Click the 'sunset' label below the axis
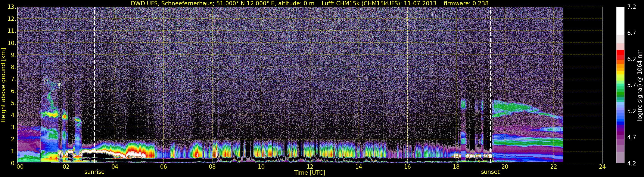Viewport: 644px width, 177px height. coord(490,172)
